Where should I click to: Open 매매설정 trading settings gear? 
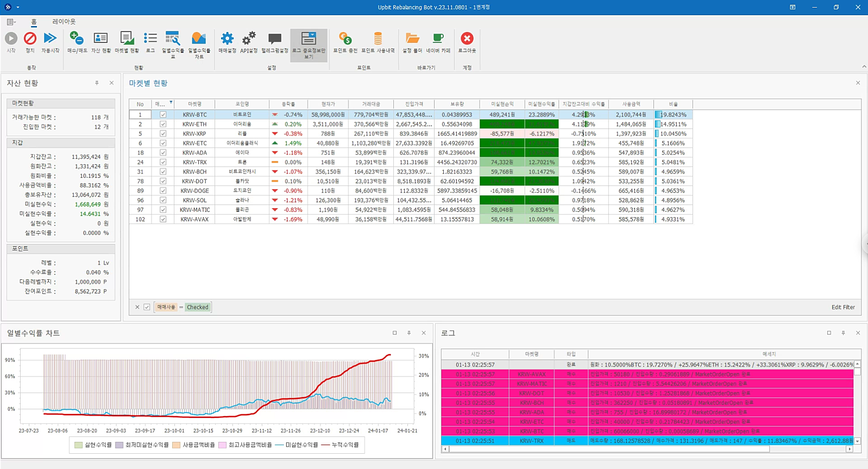227,39
